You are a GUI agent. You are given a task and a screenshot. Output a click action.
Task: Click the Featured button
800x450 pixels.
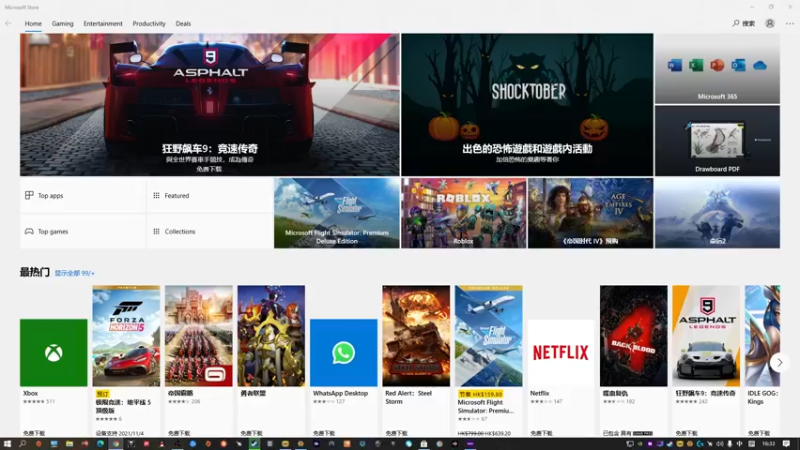(x=210, y=195)
